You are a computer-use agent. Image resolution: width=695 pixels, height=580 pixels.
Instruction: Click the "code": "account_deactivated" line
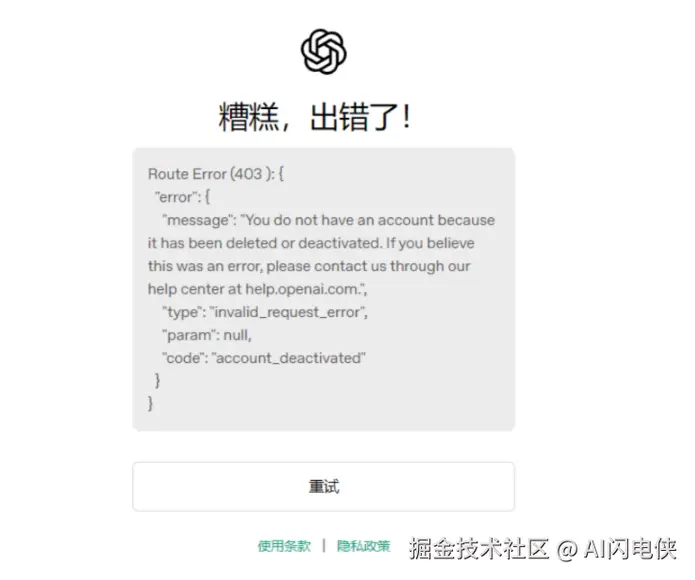point(264,358)
